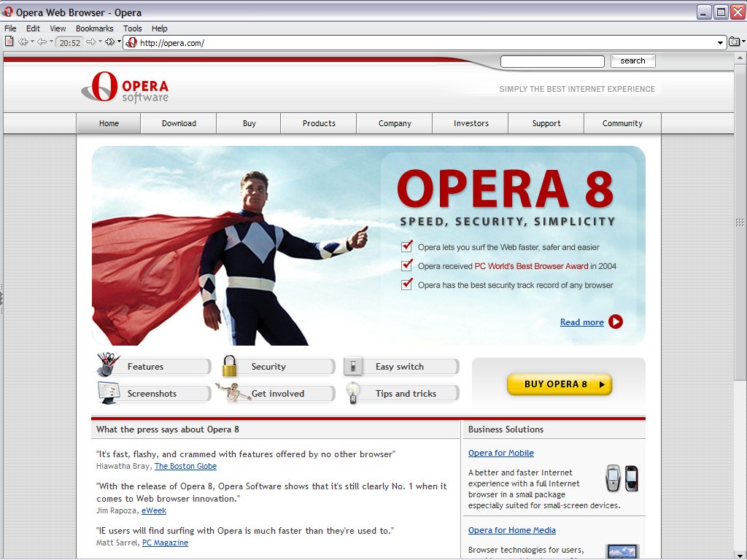Click the fast forward double-arrow icon
This screenshot has width=747, height=560.
tap(109, 42)
